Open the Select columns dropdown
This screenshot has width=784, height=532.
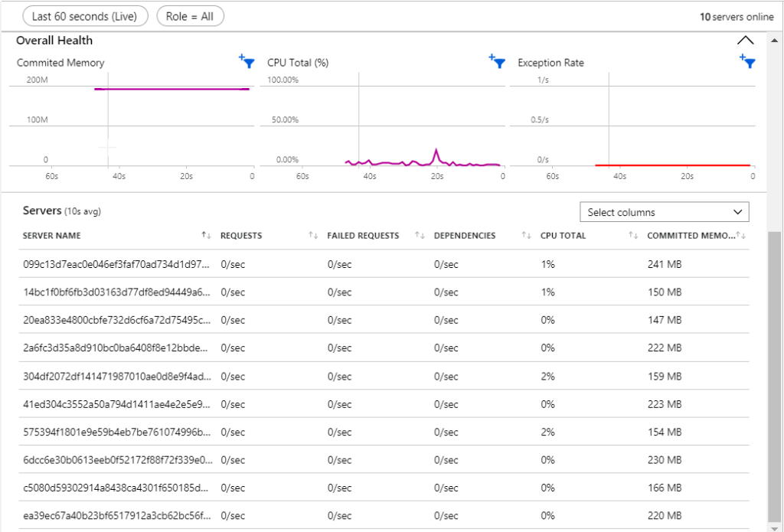664,212
